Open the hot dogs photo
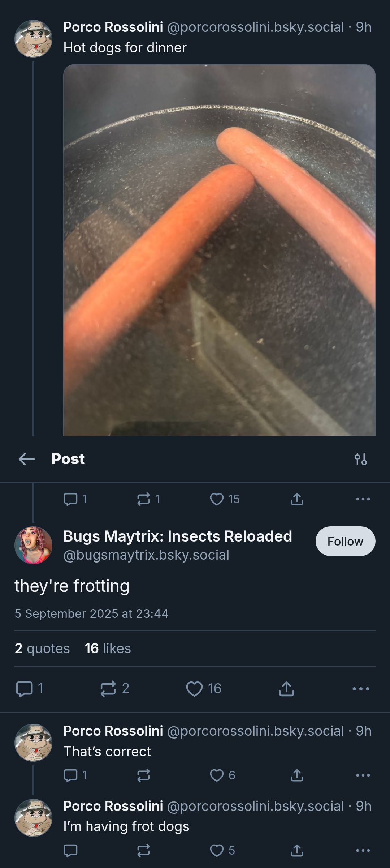Image resolution: width=390 pixels, height=868 pixels. click(219, 250)
